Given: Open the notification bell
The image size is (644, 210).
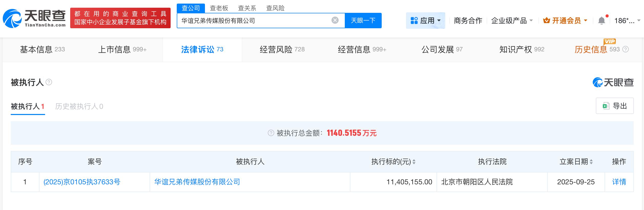Looking at the screenshot, I should point(601,21).
